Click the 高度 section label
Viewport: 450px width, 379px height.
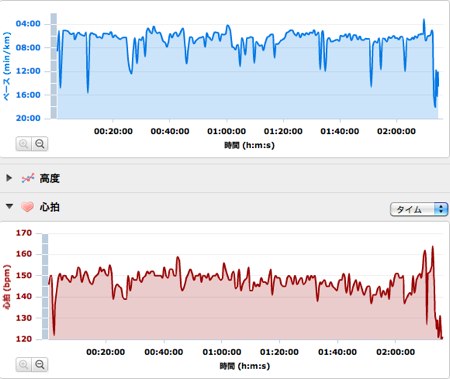(50, 178)
